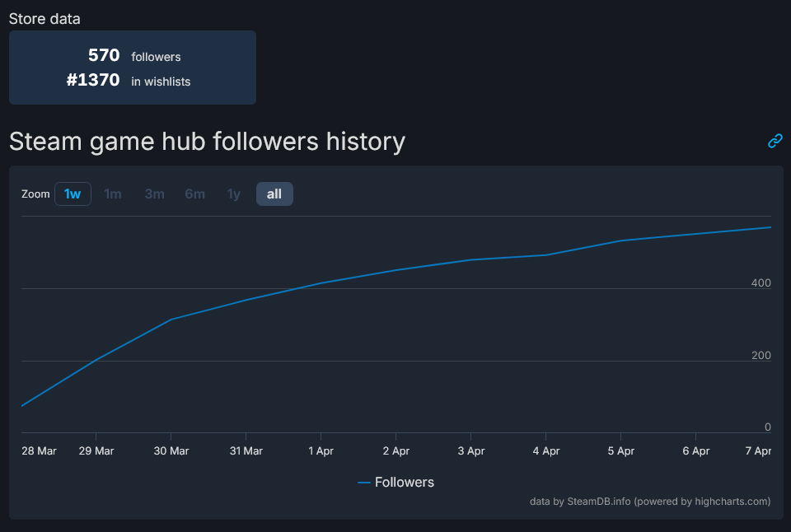This screenshot has height=532, width=791.
Task: Click the 4 Apr axis label
Action: coord(545,450)
